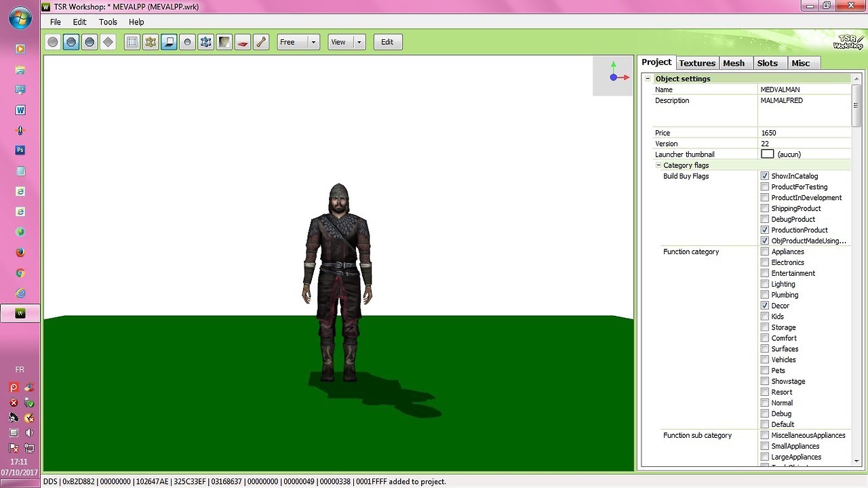Click the bone/skeleton display toolbar icon
868x488 pixels.
(261, 42)
